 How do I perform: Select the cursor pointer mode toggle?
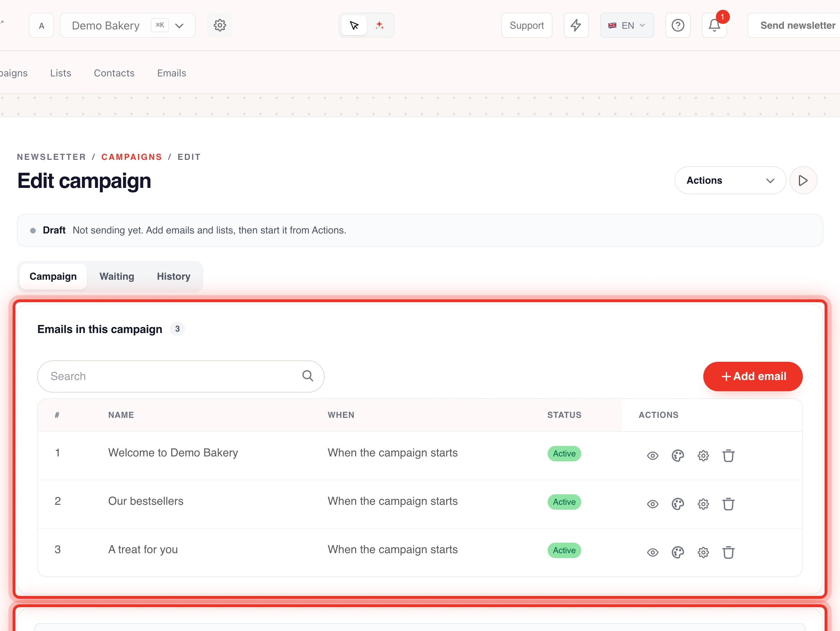click(x=354, y=26)
